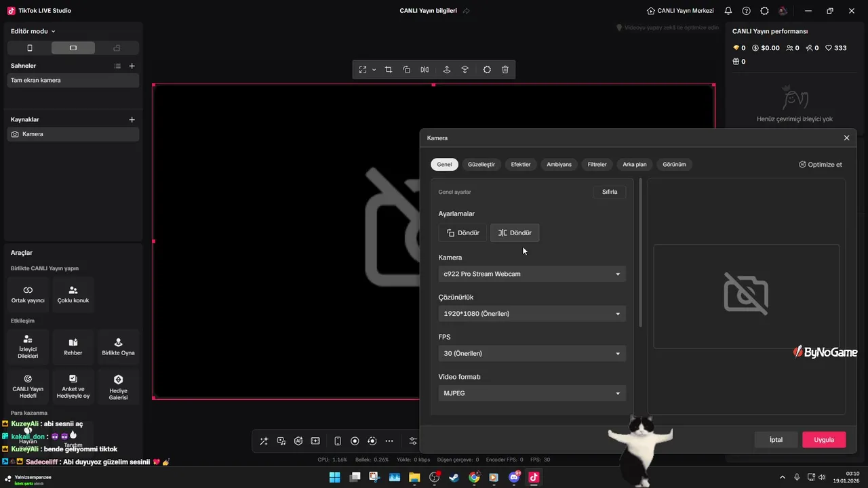Viewport: 868px width, 488px height.
Task: Add a new source in Kaynaklar
Action: tap(132, 119)
